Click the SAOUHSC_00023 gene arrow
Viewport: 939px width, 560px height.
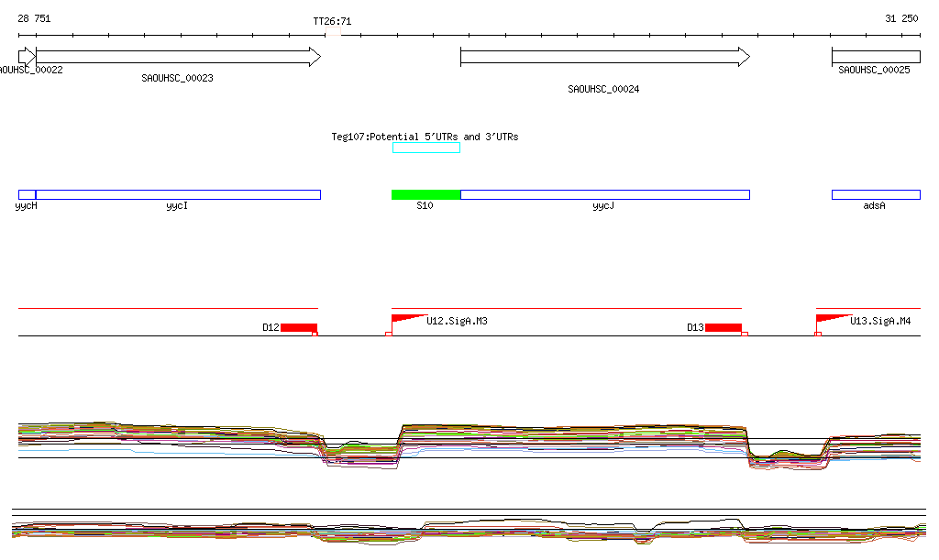pyautogui.click(x=178, y=57)
